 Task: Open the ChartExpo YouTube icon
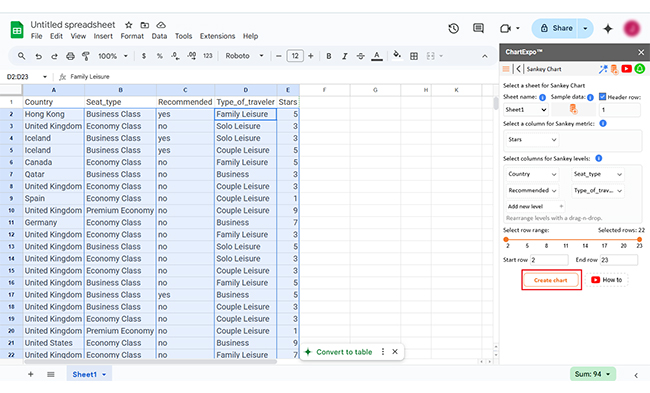[x=626, y=69]
